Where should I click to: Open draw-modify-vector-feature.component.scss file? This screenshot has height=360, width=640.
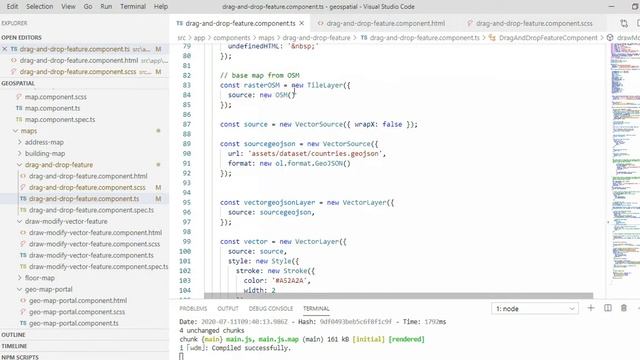click(x=94, y=244)
